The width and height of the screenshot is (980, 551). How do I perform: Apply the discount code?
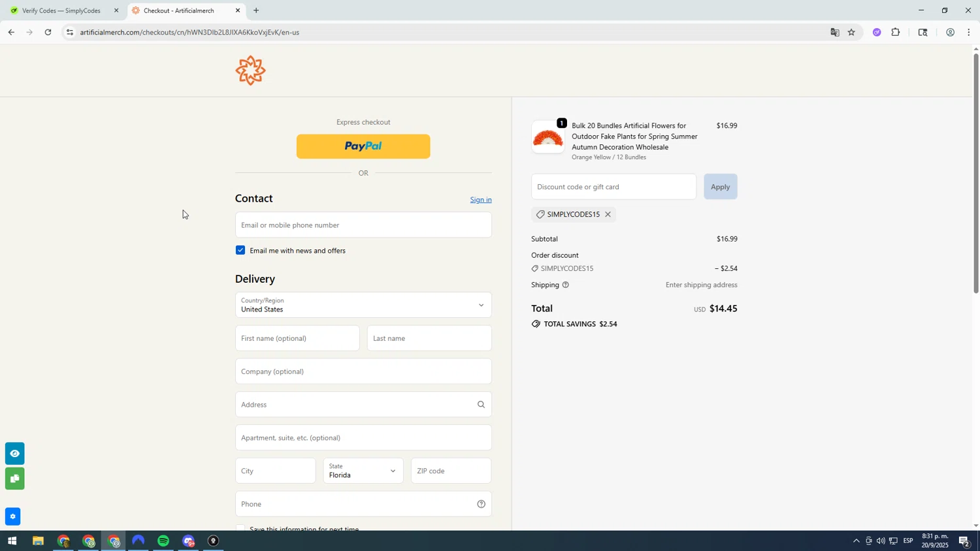point(721,187)
